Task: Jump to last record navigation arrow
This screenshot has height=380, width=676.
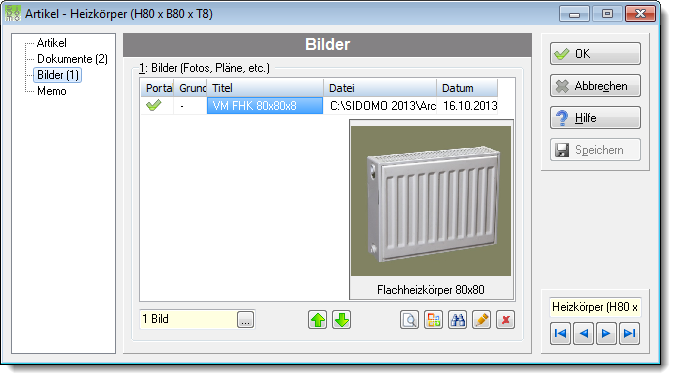Action: (629, 333)
